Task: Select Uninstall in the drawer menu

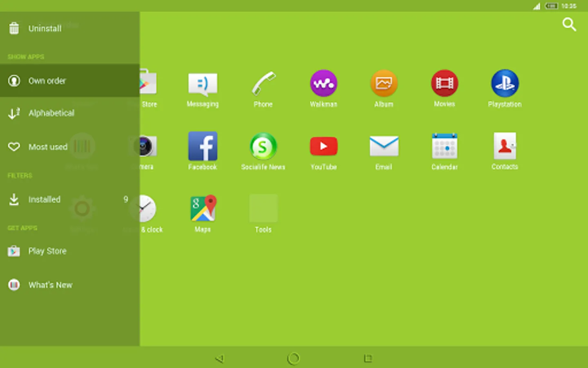Action: tap(70, 29)
